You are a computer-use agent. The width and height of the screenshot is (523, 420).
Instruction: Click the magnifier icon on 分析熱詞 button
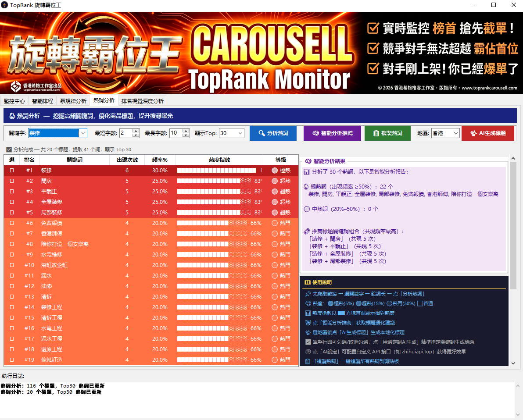click(x=262, y=133)
